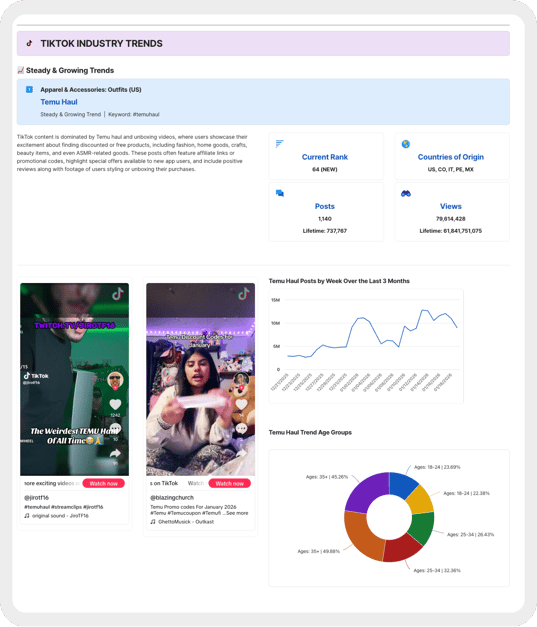Click the creator avatar on the jirotf16 video
This screenshot has width=537, height=627.
115,379
